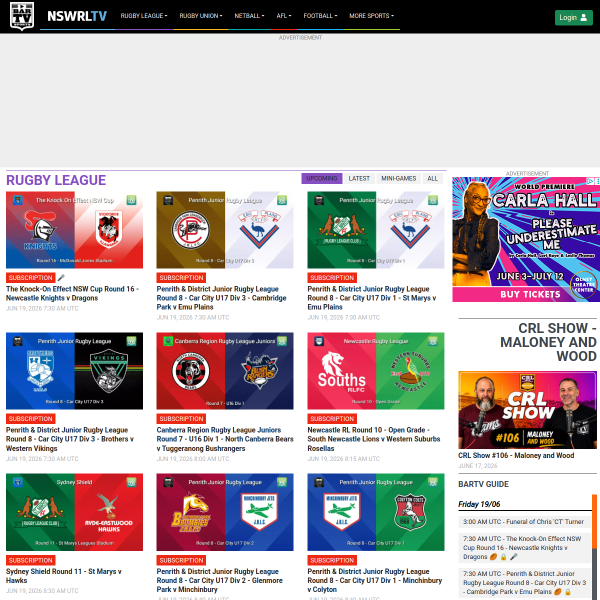Switch to the All tab
The image size is (600, 600).
tap(432, 178)
